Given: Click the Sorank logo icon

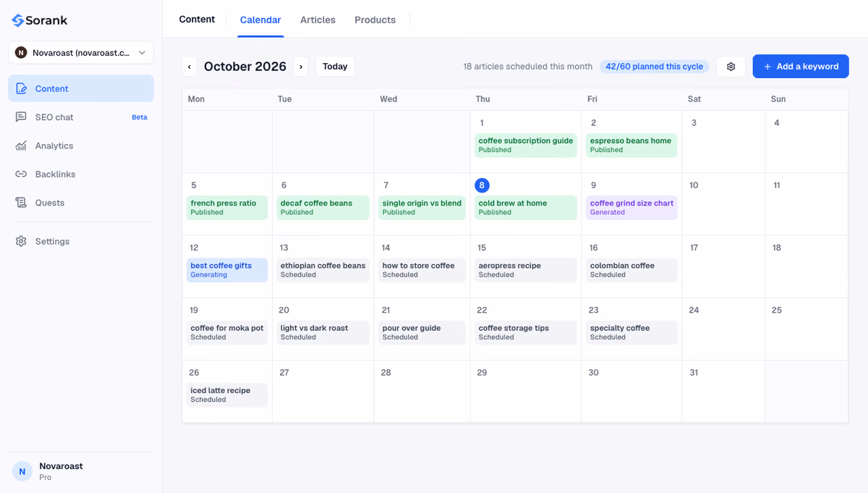Looking at the screenshot, I should point(18,20).
